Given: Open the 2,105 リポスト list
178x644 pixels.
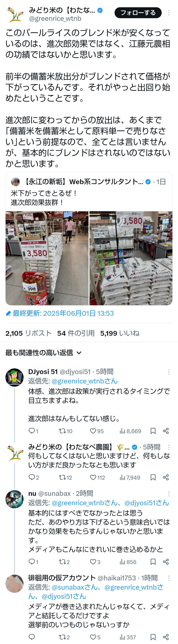Looking at the screenshot, I should pos(28,333).
